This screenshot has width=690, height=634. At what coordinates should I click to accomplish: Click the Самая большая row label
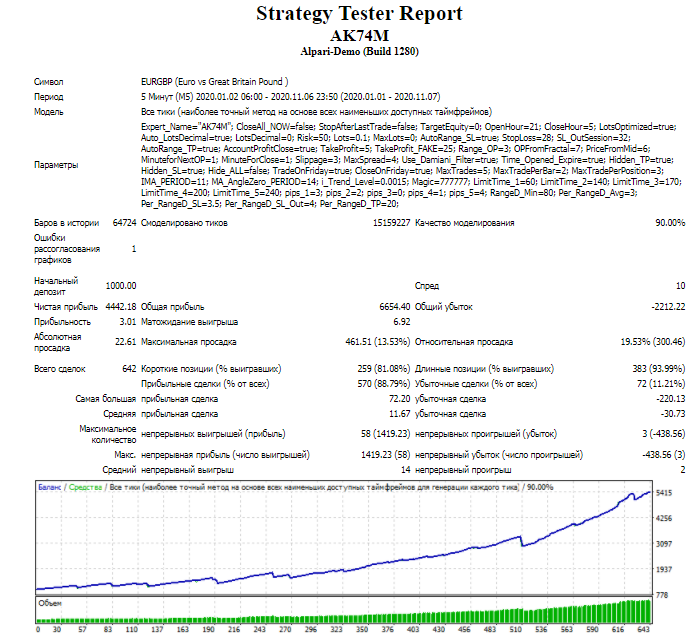coord(106,399)
